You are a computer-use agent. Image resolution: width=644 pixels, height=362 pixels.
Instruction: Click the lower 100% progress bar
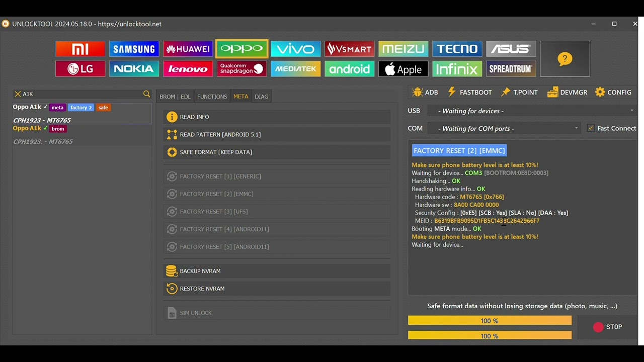coord(490,335)
